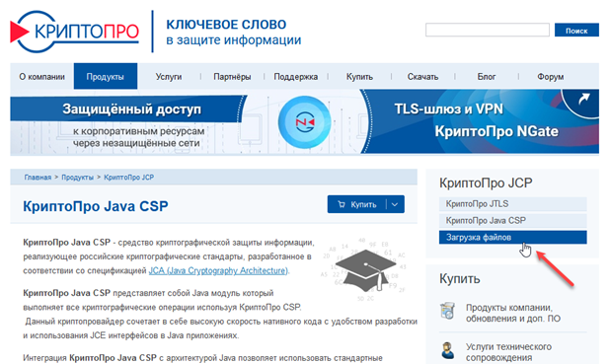Click the Купить sidebar heading
This screenshot has width=610, height=364.
click(459, 279)
